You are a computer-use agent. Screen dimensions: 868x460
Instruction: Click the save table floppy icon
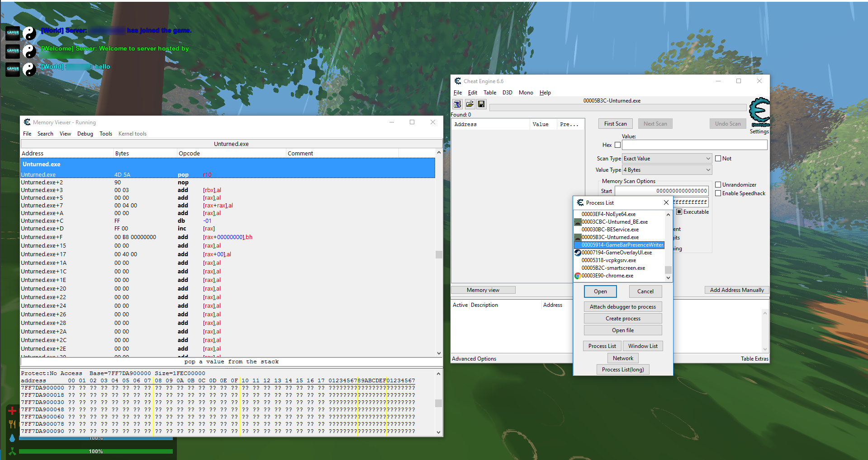(481, 104)
